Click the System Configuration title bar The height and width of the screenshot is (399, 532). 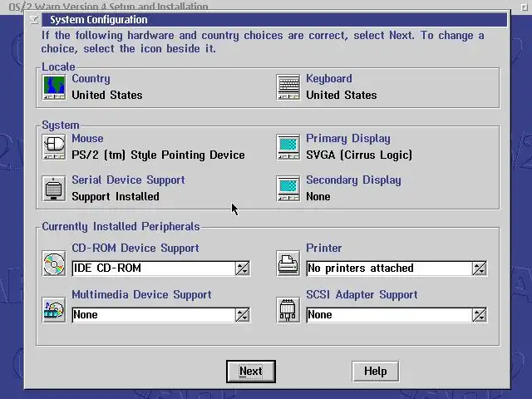coord(274,20)
